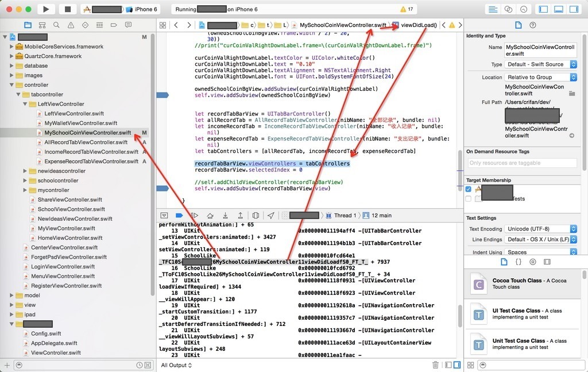Screen dimensions: 588x372
Task: Step into in debugger
Action: 225,216
